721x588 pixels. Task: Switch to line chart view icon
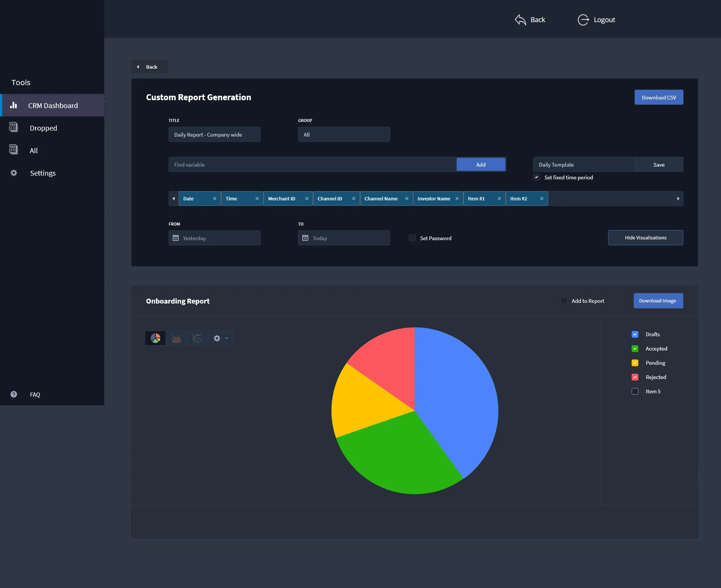click(x=198, y=338)
